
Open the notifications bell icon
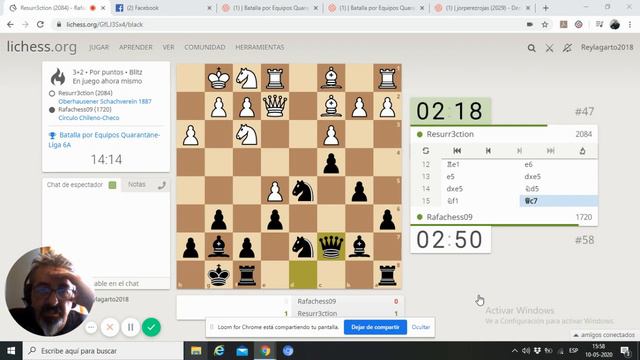tap(567, 48)
